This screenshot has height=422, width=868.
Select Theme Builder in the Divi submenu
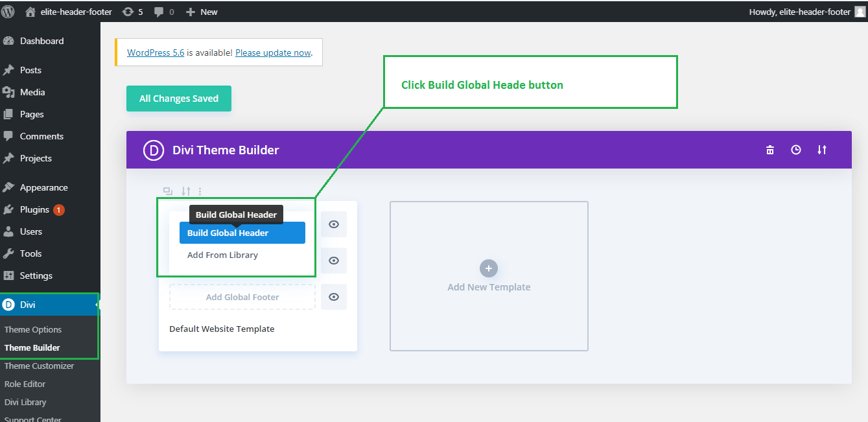click(x=32, y=347)
